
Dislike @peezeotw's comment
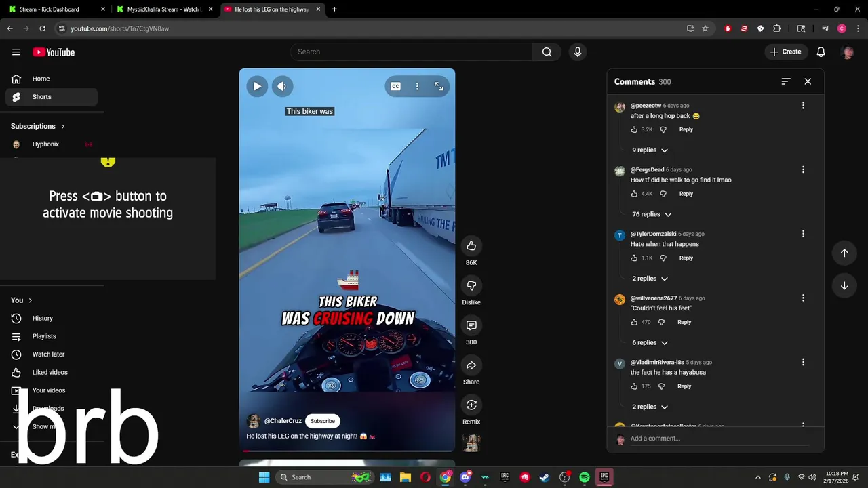click(x=663, y=129)
